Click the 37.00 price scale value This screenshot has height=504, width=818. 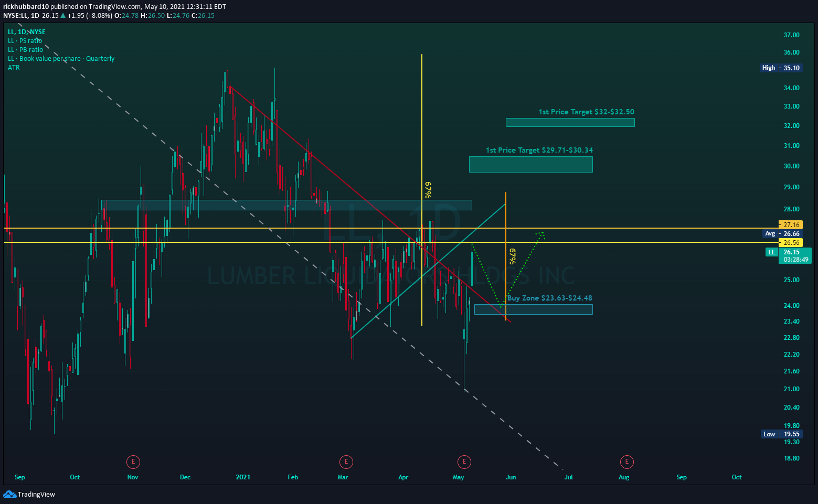791,35
